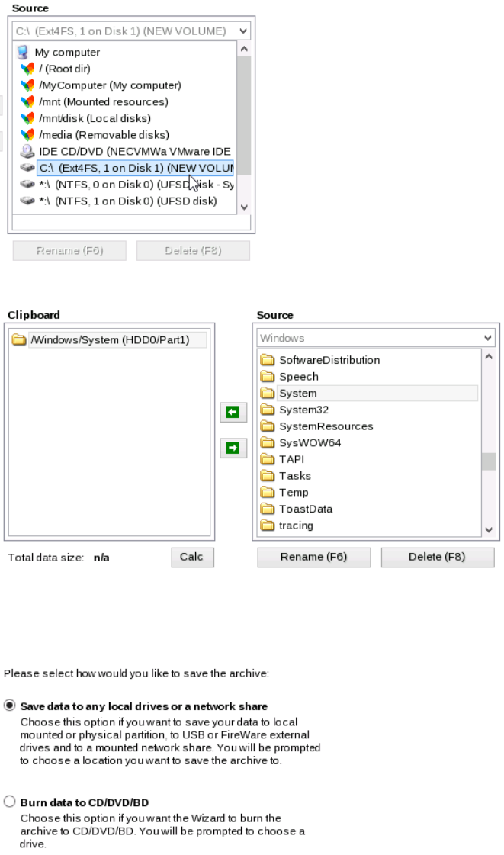The image size is (504, 855).
Task: Select the System32 folder
Action: coord(299,410)
